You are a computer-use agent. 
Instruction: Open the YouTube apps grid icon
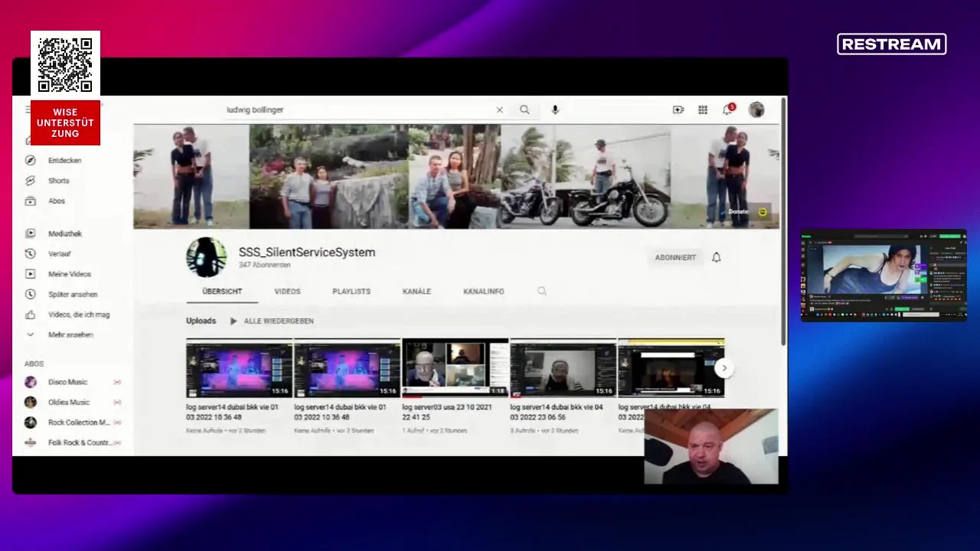coord(703,110)
